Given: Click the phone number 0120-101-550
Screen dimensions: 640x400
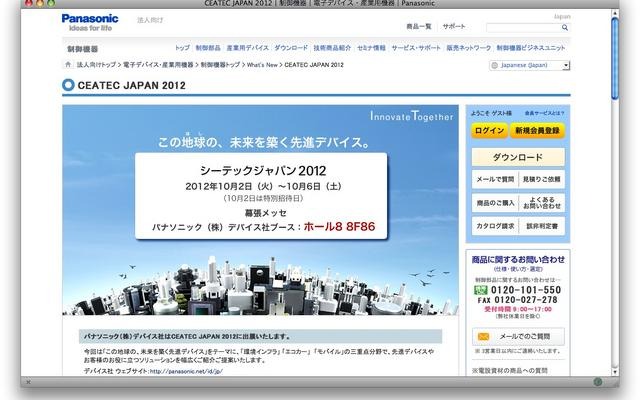Looking at the screenshot, I should (526, 290).
